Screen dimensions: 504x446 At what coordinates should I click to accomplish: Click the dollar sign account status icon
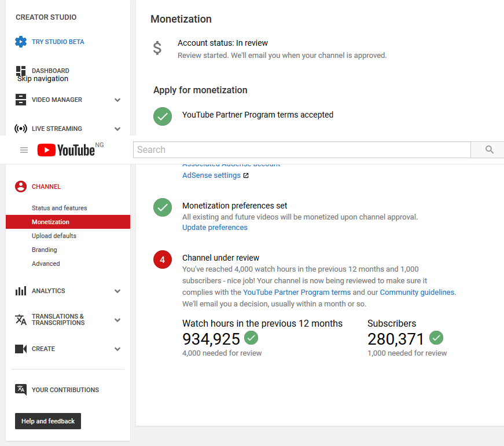click(x=157, y=48)
